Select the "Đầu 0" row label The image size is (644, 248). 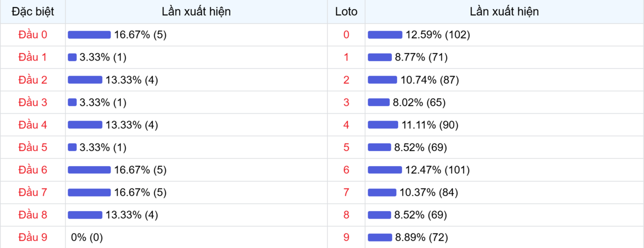(x=33, y=35)
